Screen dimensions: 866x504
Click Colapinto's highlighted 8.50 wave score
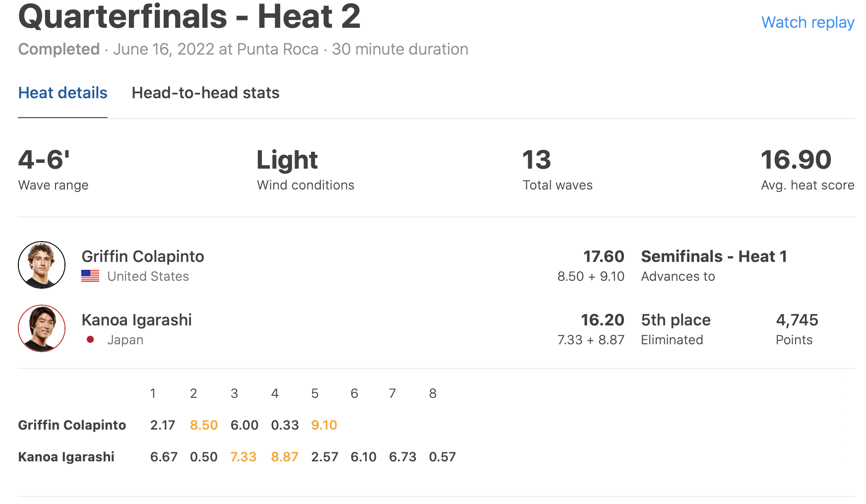[204, 425]
